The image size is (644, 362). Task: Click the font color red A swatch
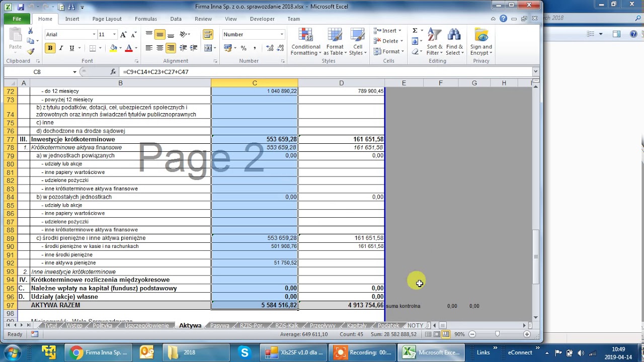(129, 48)
